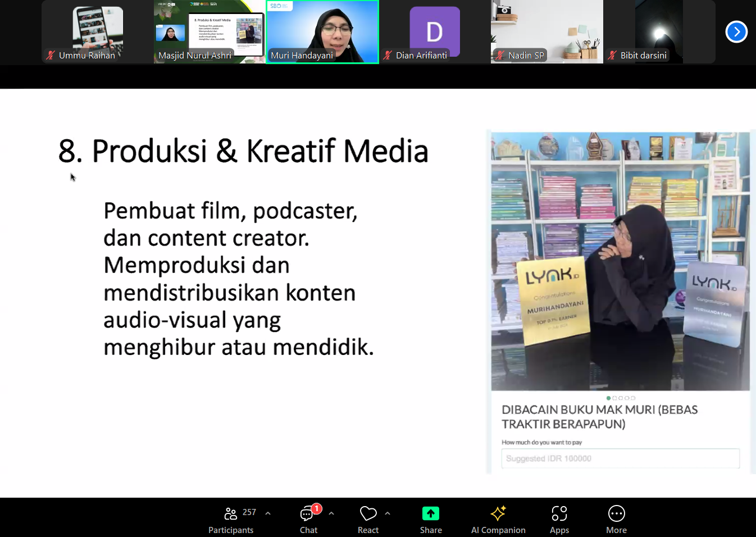Click Dian Arifianti's avatar tile
756x537 pixels.
point(435,31)
